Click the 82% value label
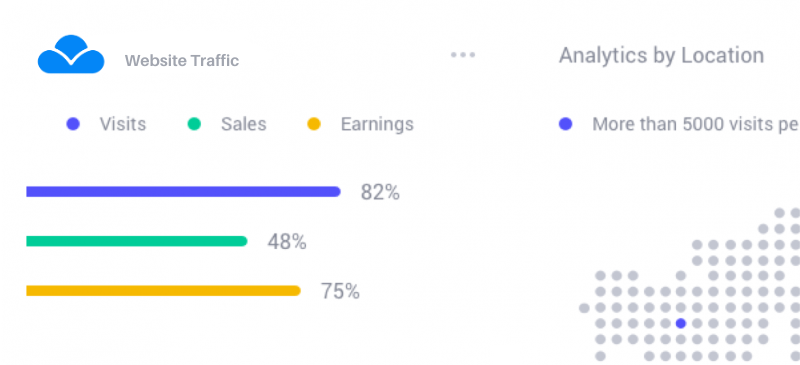Viewport: 800px width, 365px height. pyautogui.click(x=380, y=192)
